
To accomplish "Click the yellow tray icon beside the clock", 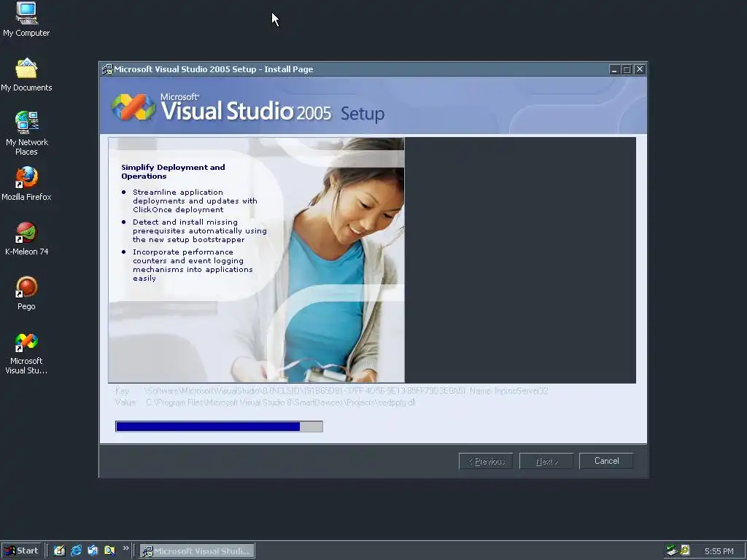I will 685,551.
